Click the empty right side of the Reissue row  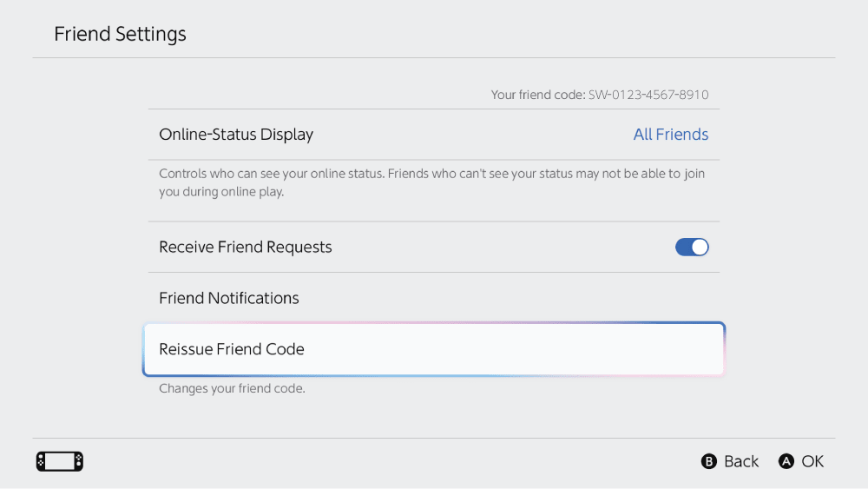coord(564,349)
